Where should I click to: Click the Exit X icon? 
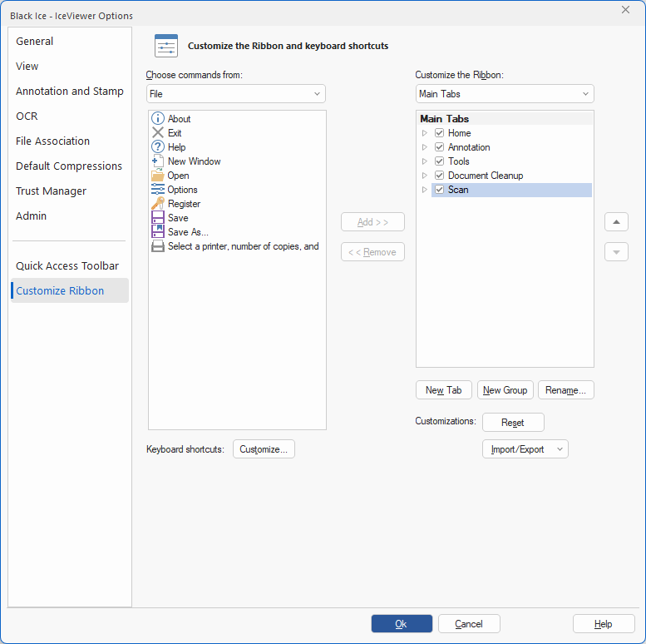click(158, 133)
